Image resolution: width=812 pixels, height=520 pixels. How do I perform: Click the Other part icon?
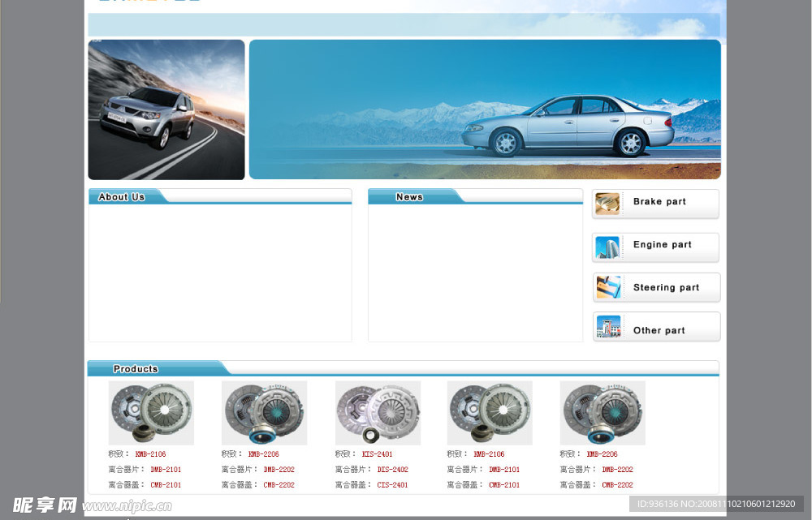tap(608, 326)
